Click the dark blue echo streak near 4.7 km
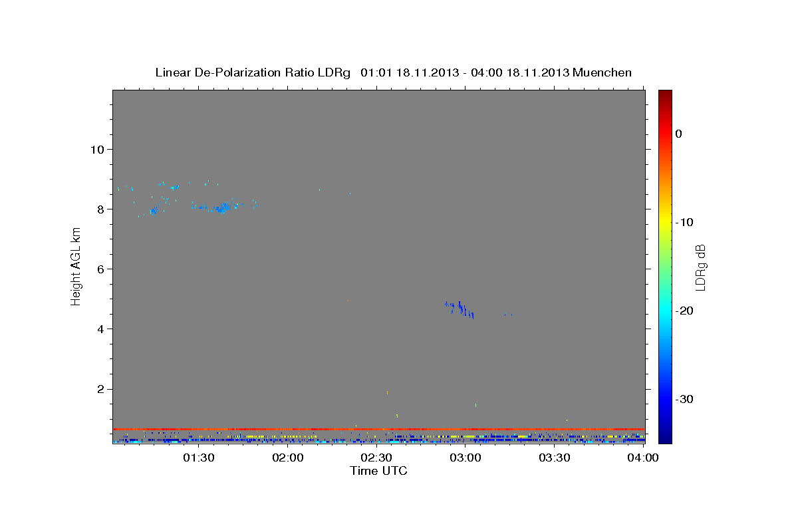This screenshot has width=798, height=532. click(x=460, y=309)
